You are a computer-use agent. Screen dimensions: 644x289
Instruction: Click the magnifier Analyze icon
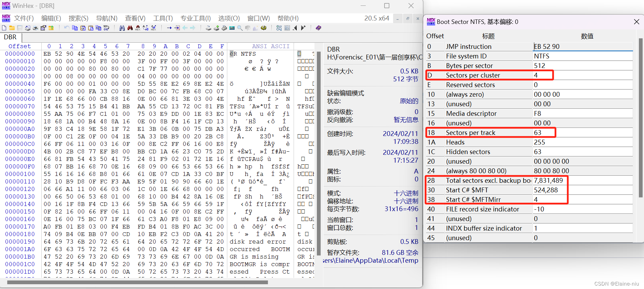[x=240, y=28]
